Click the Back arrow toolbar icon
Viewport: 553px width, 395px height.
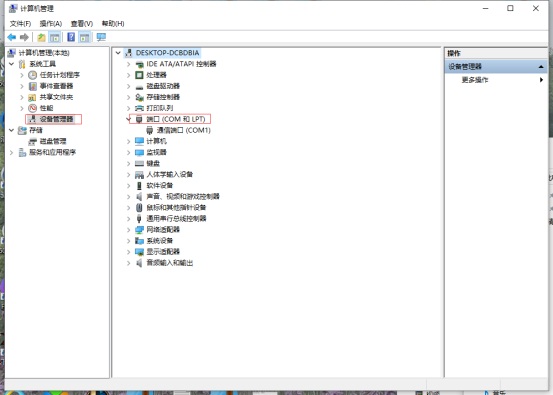(x=11, y=37)
